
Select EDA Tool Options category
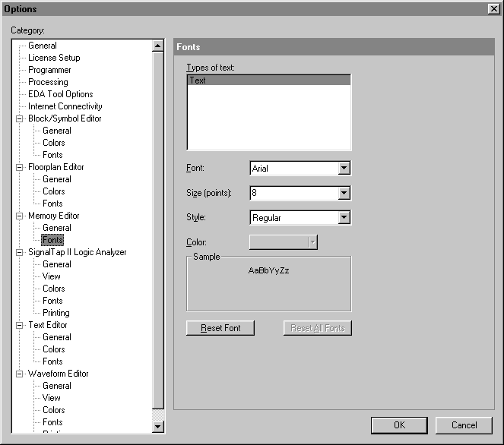pyautogui.click(x=61, y=94)
